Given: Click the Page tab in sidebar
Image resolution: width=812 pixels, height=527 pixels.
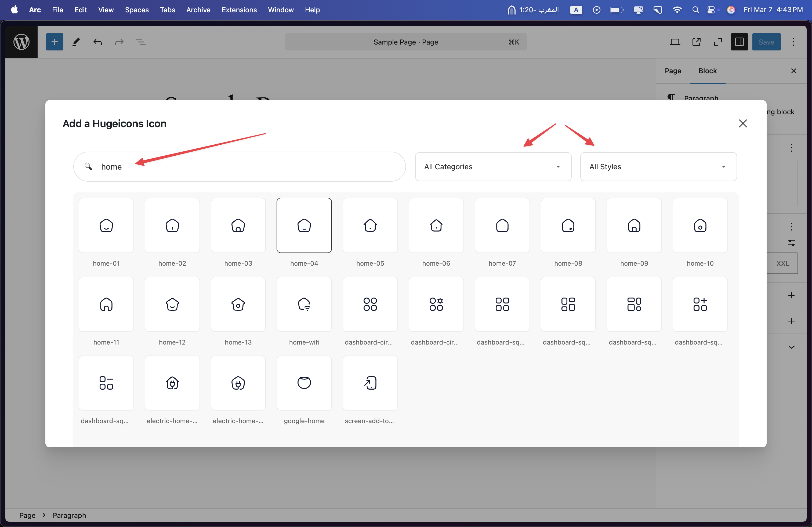Looking at the screenshot, I should [x=672, y=70].
